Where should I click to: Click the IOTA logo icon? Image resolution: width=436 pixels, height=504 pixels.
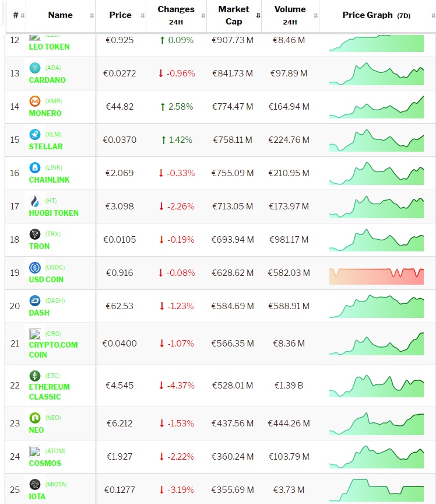tap(35, 485)
